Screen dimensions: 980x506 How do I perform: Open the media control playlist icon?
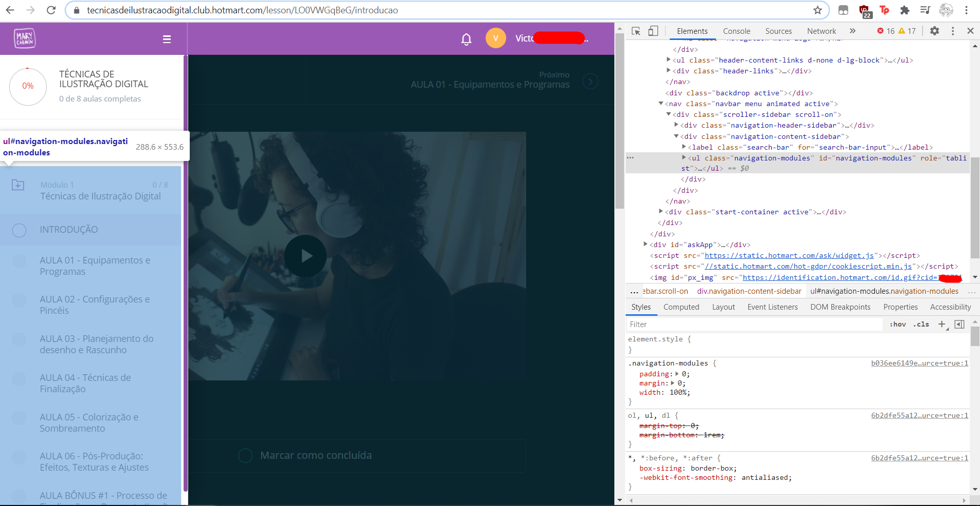tap(925, 10)
